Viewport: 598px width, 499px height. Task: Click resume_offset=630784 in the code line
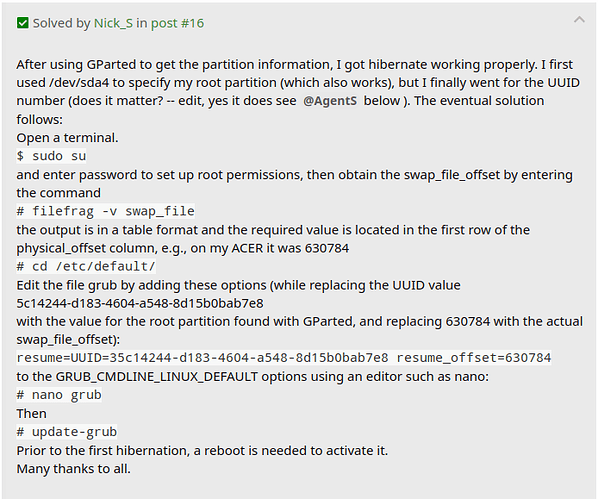pyautogui.click(x=474, y=358)
